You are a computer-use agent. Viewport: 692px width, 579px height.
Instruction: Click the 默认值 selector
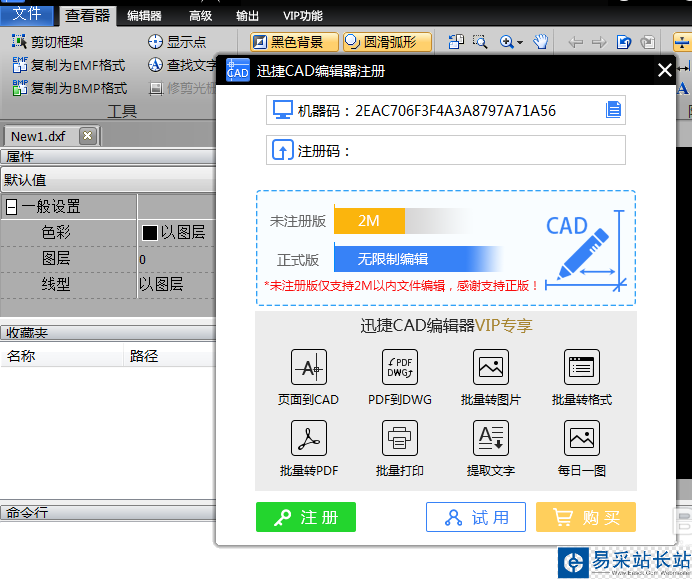click(109, 180)
